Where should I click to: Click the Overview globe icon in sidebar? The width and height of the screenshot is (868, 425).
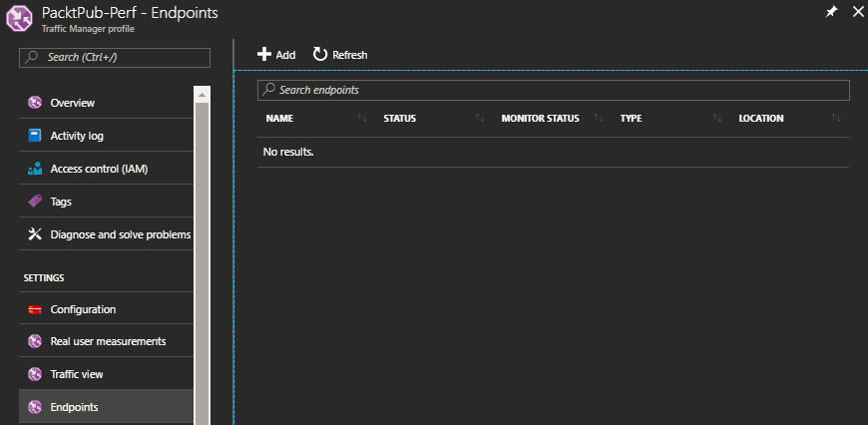[35, 103]
